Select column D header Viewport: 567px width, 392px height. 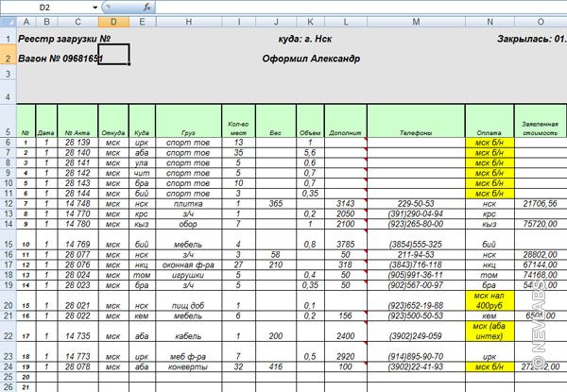tap(112, 22)
